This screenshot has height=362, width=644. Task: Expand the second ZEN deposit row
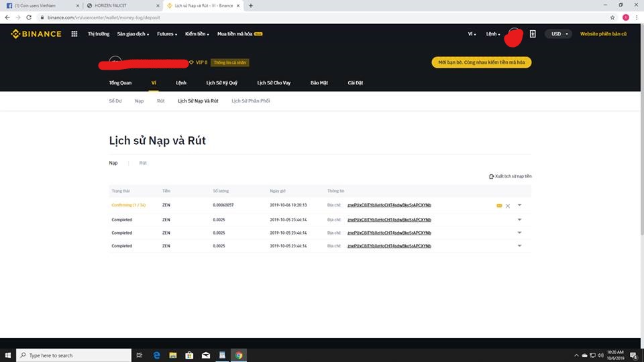519,220
